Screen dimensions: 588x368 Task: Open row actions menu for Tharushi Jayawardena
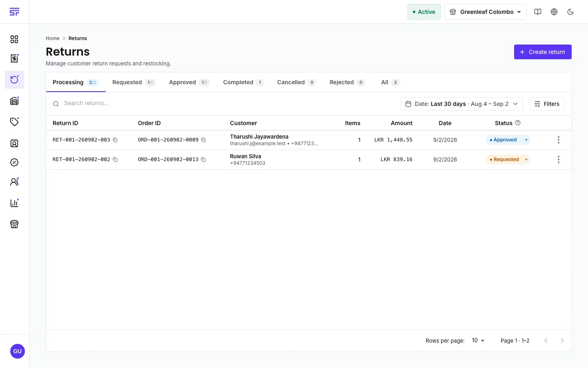click(559, 140)
